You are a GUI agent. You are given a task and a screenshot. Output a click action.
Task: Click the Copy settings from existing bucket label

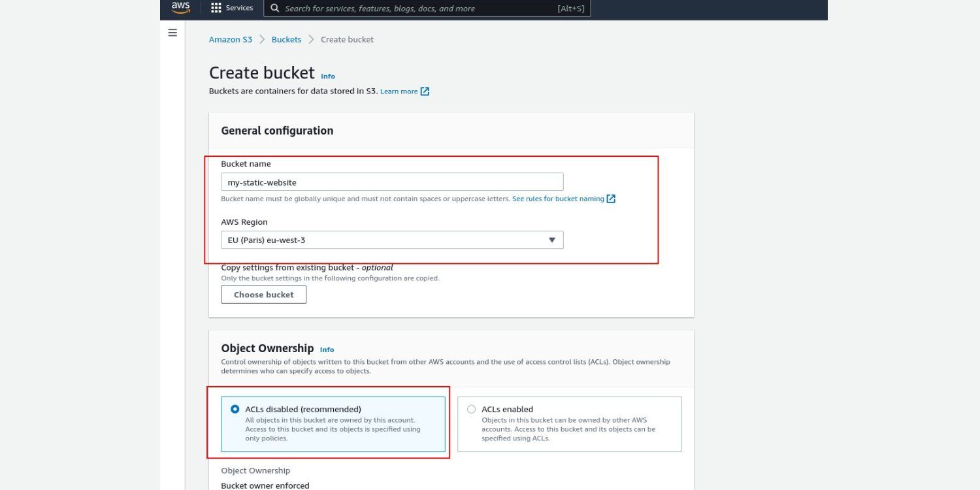click(x=307, y=267)
